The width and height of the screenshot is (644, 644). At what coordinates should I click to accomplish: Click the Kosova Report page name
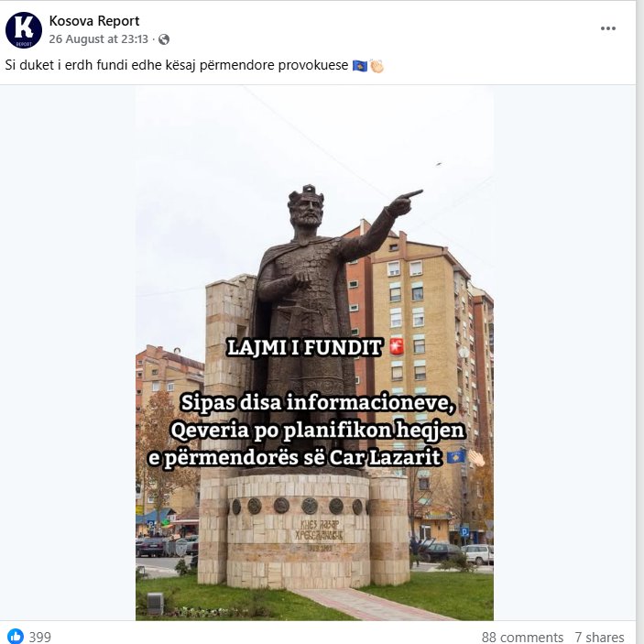(94, 20)
